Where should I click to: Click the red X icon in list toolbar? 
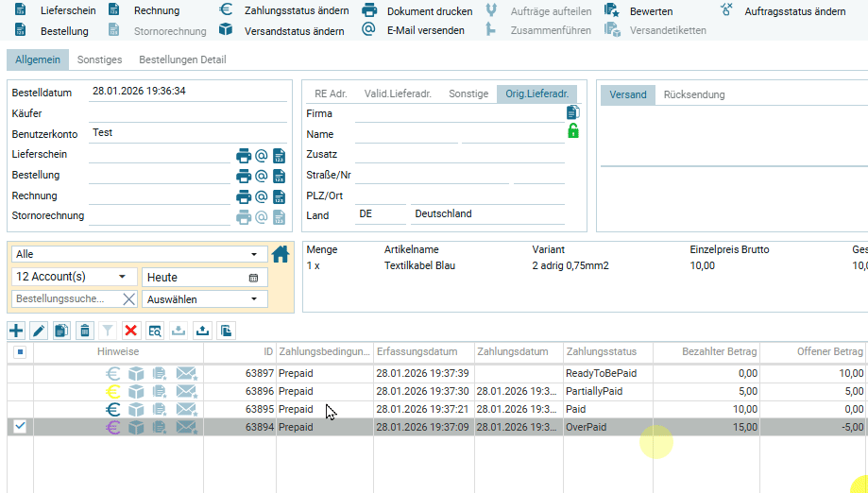tap(131, 331)
